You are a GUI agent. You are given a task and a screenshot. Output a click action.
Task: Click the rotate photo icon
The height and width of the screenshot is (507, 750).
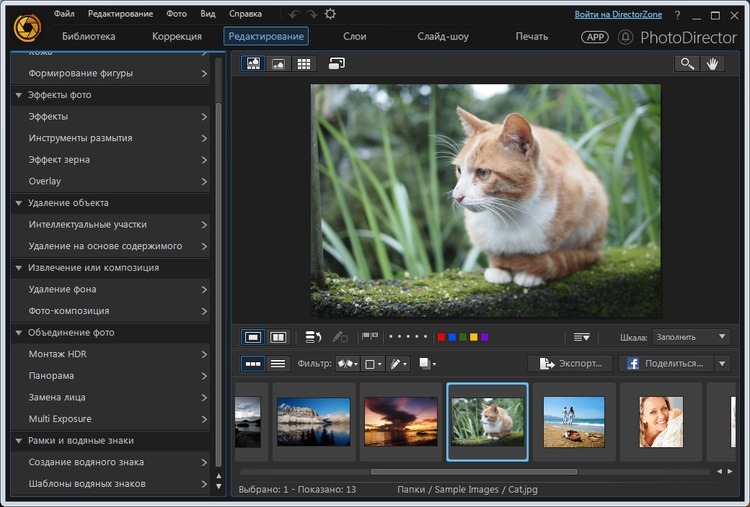[313, 337]
